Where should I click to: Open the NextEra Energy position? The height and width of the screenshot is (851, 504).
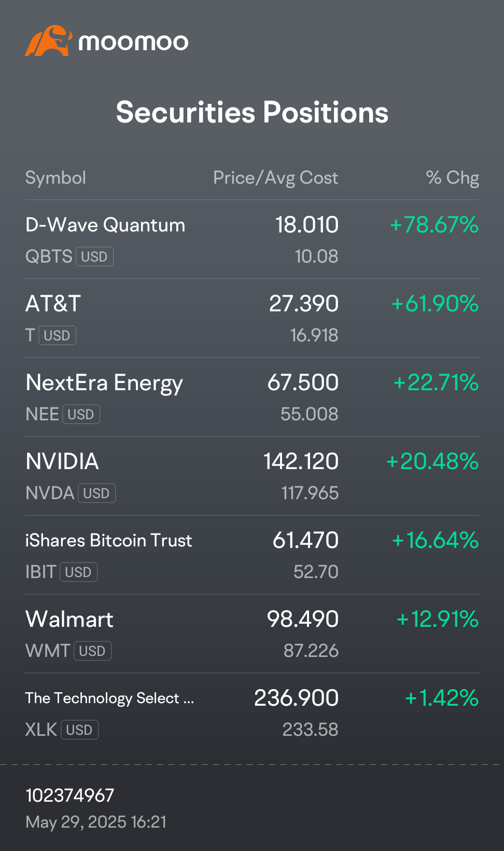click(252, 397)
